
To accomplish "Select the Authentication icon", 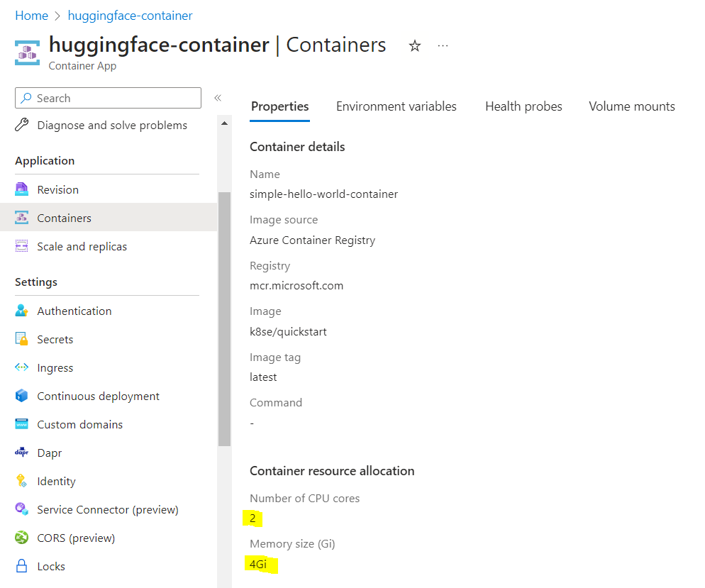I will point(22,311).
